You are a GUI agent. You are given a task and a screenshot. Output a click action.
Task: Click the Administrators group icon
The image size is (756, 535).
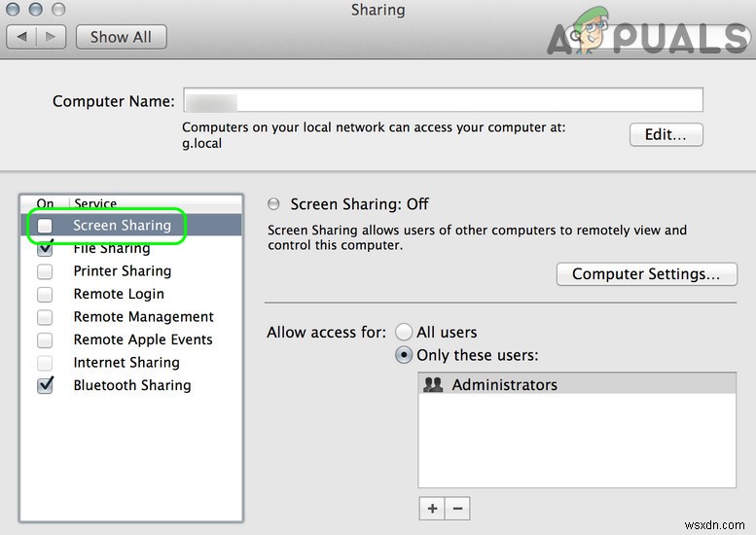tap(433, 385)
